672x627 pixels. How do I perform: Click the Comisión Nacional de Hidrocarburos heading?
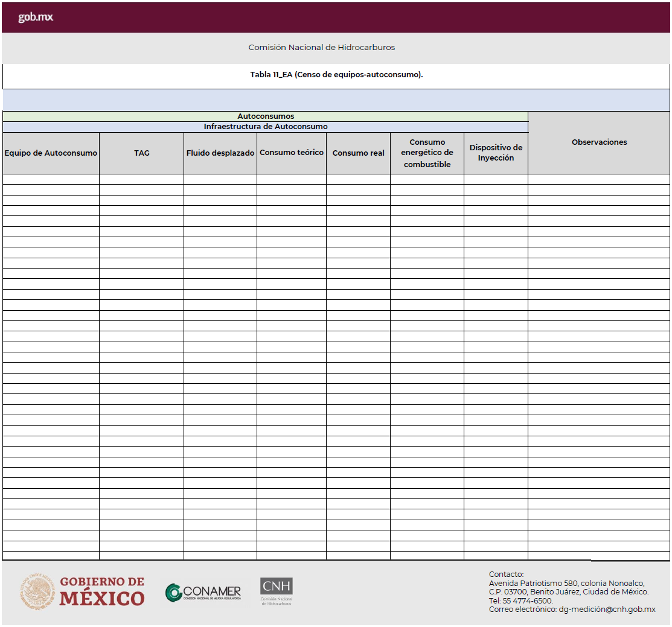(321, 47)
